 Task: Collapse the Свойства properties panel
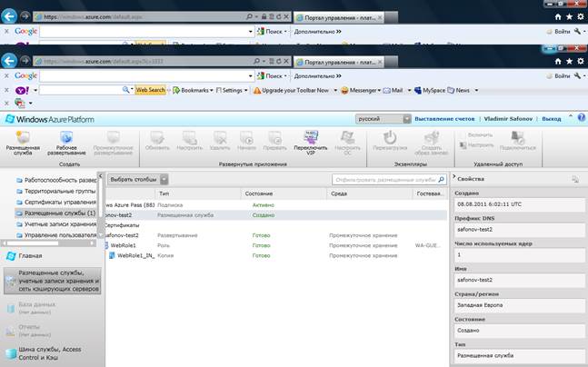tap(453, 176)
